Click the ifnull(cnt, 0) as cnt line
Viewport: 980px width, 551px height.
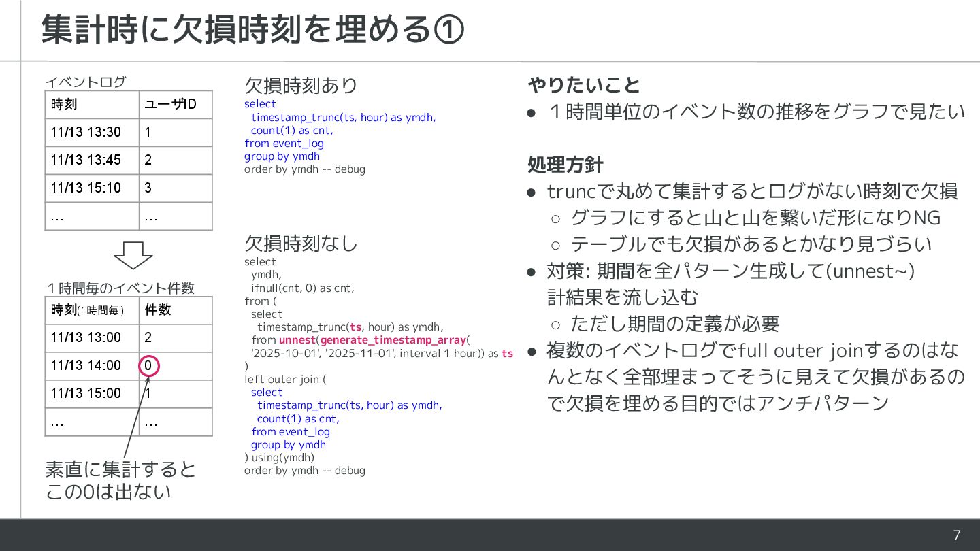click(303, 288)
